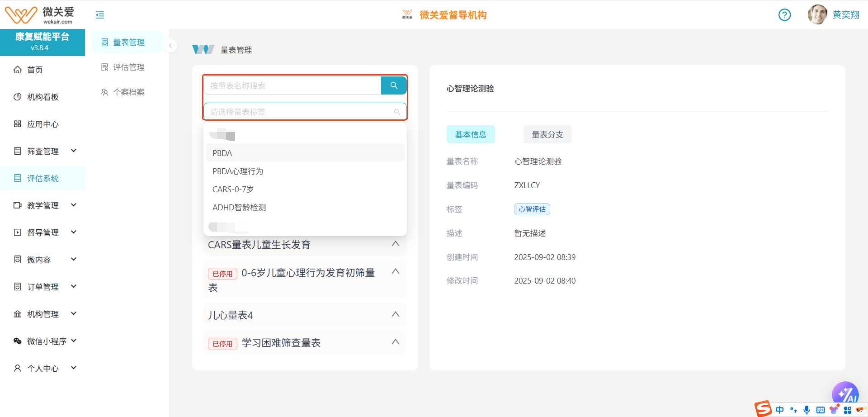Switch to the 量表分支 tab
The width and height of the screenshot is (868, 417).
[x=547, y=134]
